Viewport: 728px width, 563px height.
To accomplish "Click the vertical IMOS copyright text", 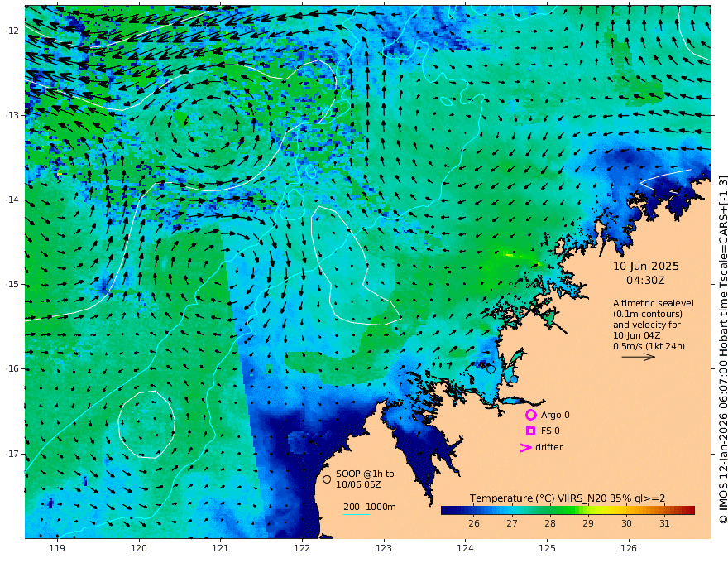I will pos(722,349).
